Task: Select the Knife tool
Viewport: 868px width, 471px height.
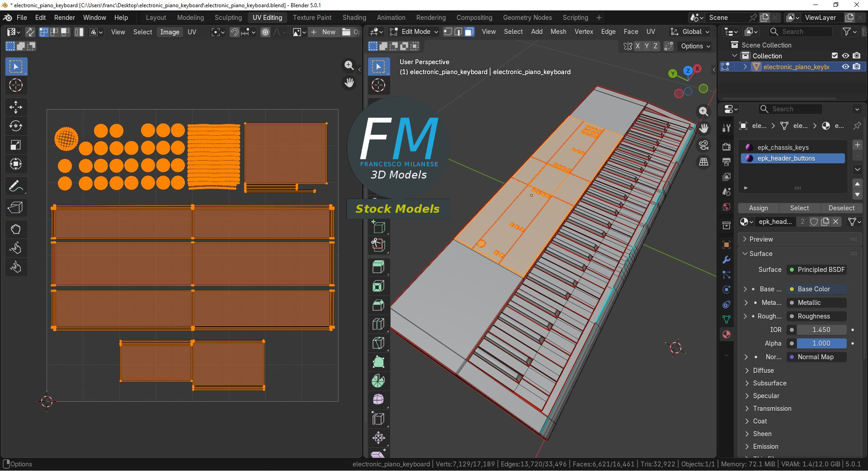Action: pyautogui.click(x=378, y=343)
